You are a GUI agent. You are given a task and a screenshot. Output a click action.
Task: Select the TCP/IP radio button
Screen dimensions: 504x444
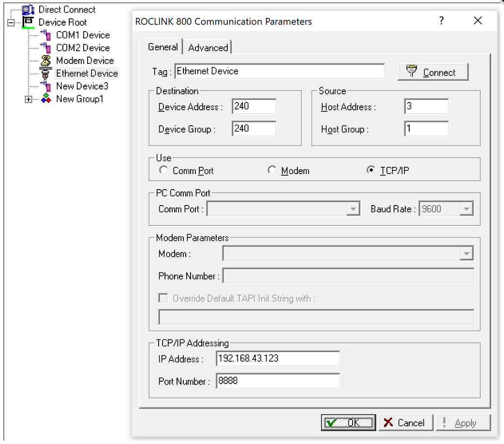pyautogui.click(x=371, y=170)
